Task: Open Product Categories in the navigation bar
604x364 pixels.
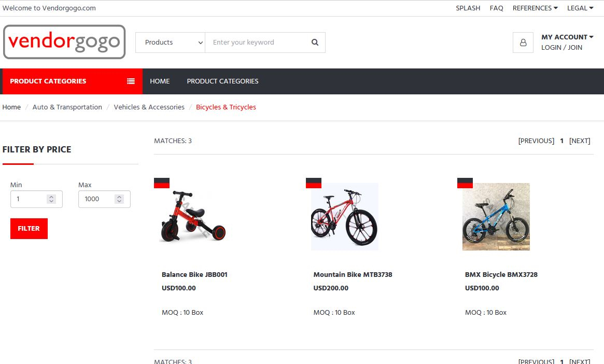Action: [x=222, y=81]
